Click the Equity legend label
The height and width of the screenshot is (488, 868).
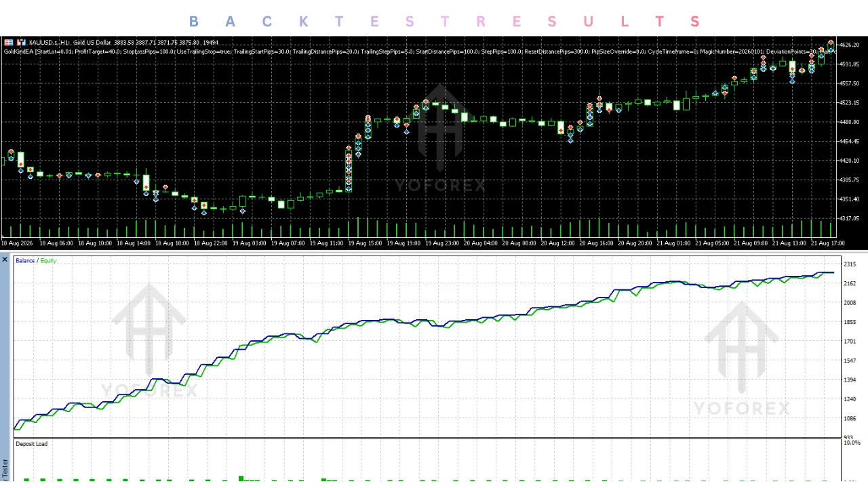tap(48, 261)
